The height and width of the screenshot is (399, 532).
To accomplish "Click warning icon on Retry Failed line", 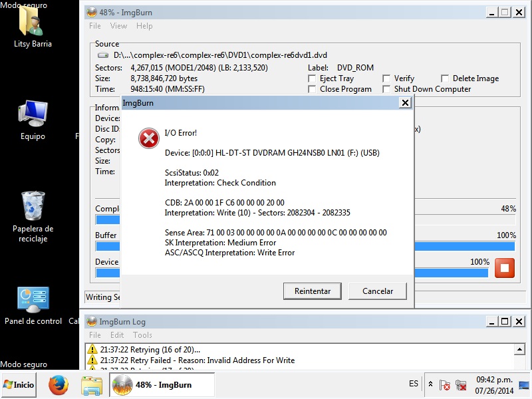I will click(92, 360).
